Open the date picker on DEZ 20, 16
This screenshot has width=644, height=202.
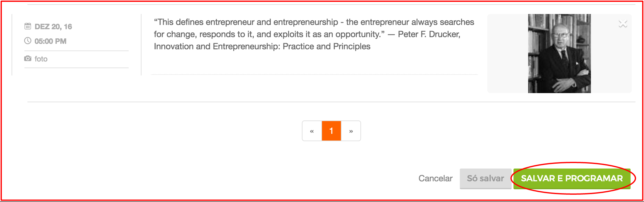pos(53,27)
